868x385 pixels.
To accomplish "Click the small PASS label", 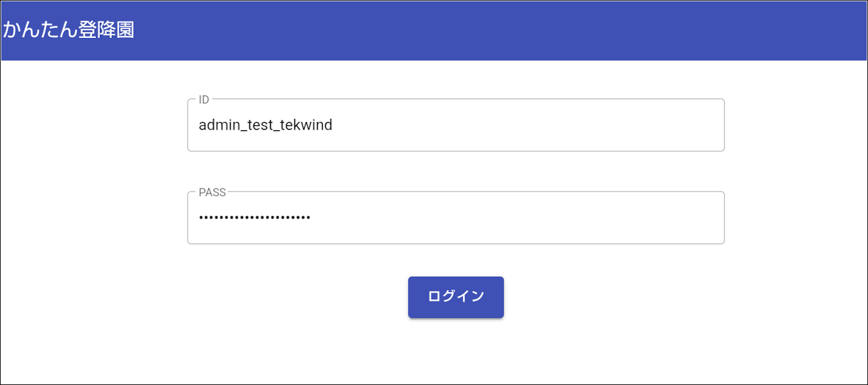I will [212, 193].
